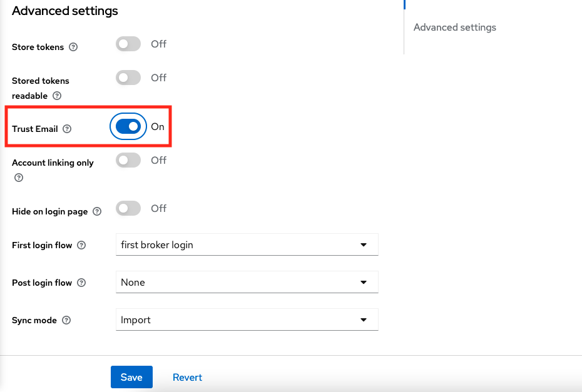
Task: View help for Account linking only
Action: 18,178
